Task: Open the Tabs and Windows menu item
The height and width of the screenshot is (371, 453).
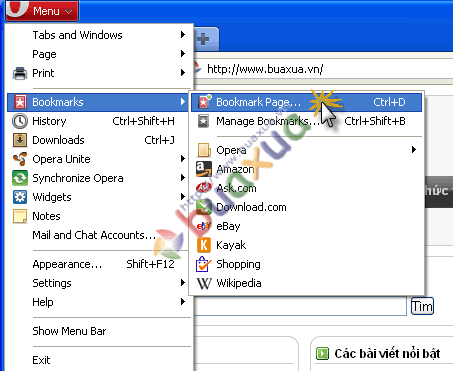Action: 100,35
